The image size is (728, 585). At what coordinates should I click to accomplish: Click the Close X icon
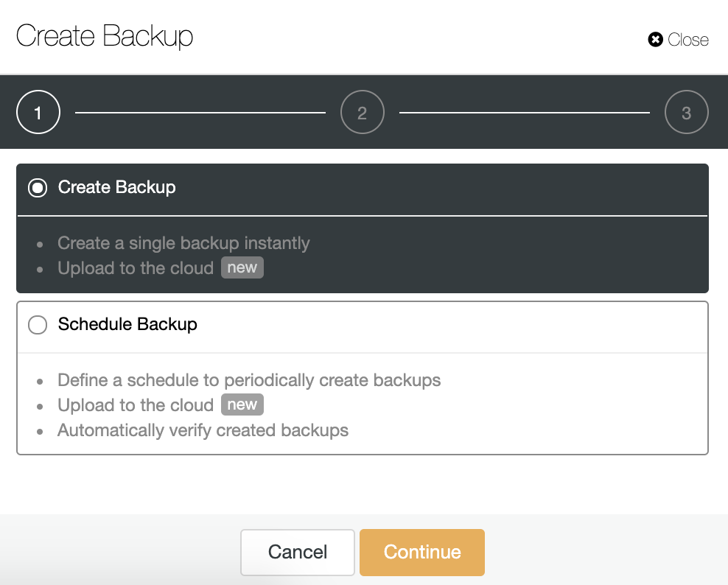pyautogui.click(x=655, y=40)
